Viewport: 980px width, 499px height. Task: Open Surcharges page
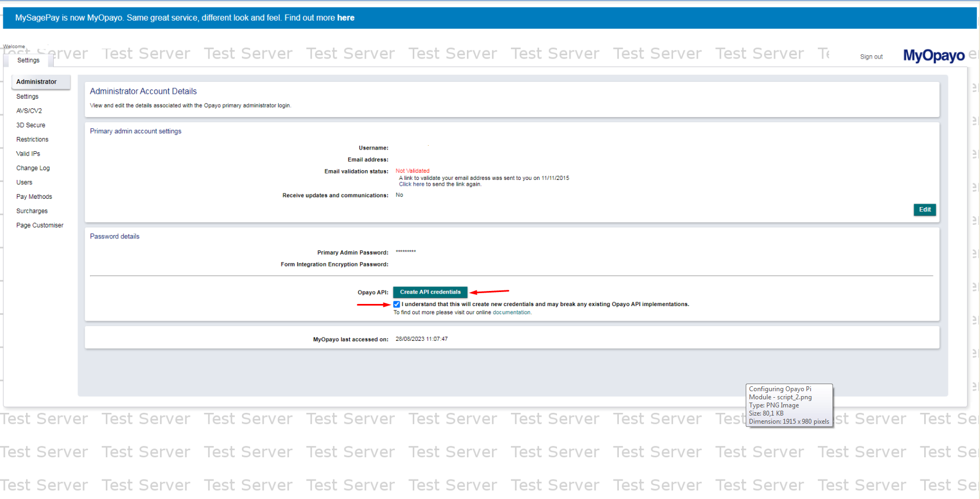click(32, 211)
